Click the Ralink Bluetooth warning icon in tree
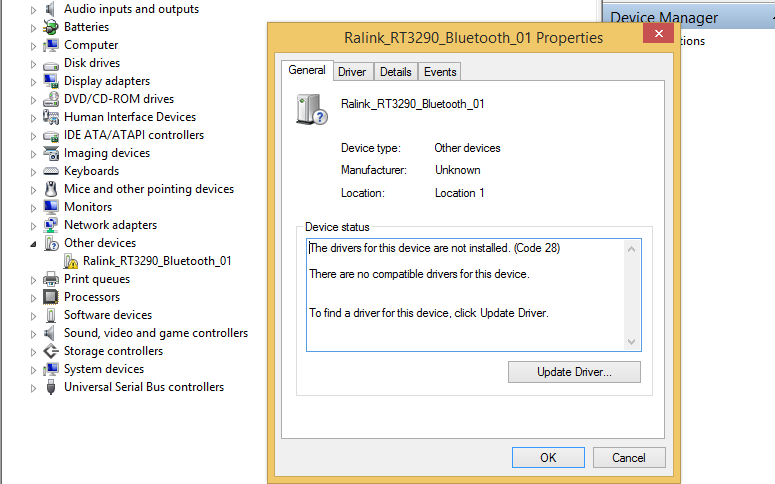This screenshot has width=775, height=484. [x=71, y=261]
